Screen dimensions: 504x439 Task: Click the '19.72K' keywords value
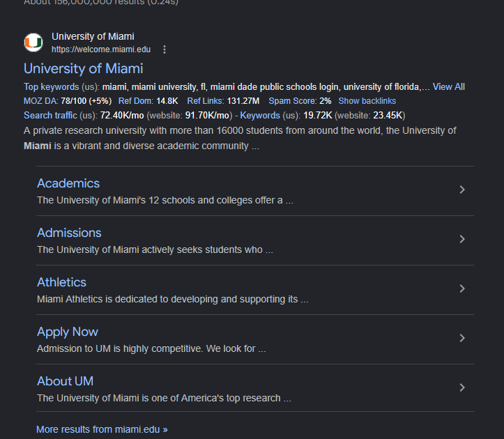(318, 116)
